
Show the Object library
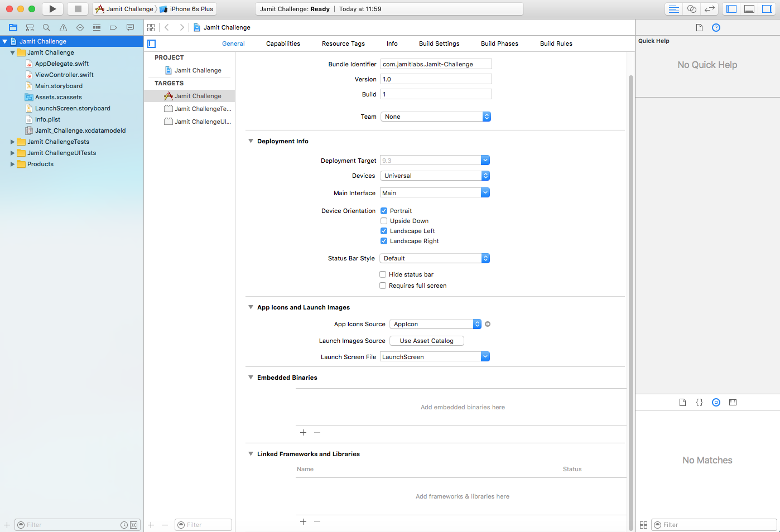pos(716,402)
